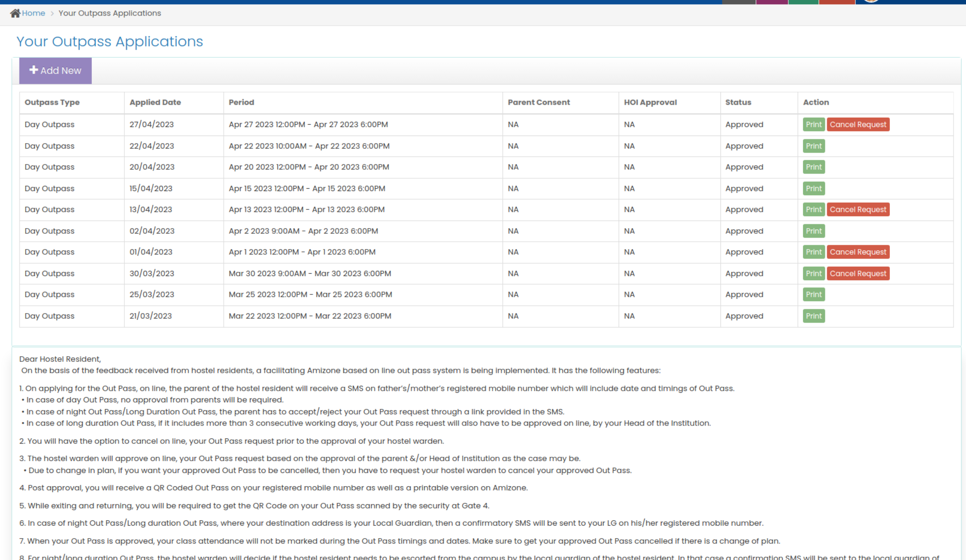Click the Applied Date column header

(155, 102)
